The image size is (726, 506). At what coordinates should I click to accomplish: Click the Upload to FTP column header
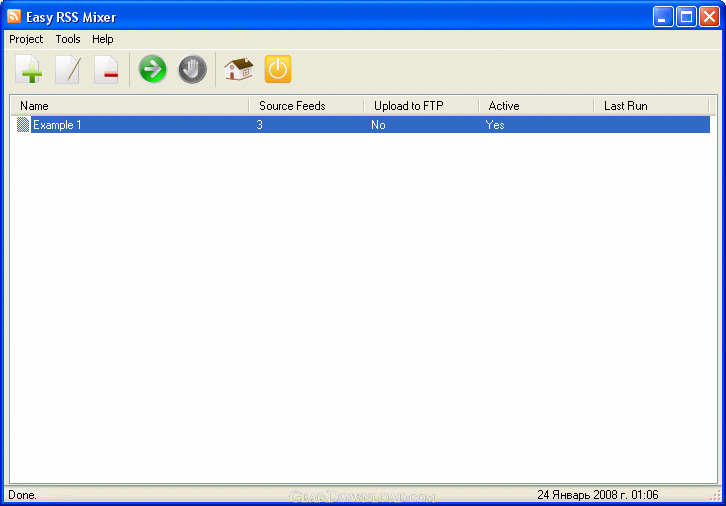(x=421, y=106)
